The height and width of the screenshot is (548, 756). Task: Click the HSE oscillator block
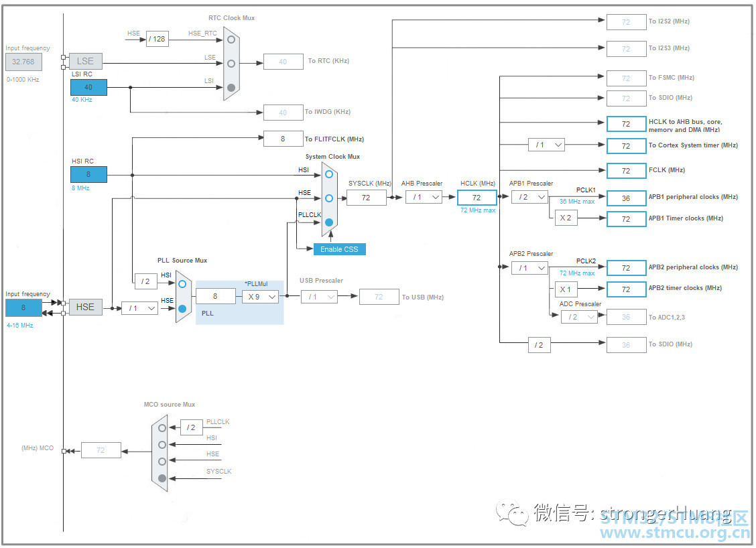pyautogui.click(x=85, y=307)
